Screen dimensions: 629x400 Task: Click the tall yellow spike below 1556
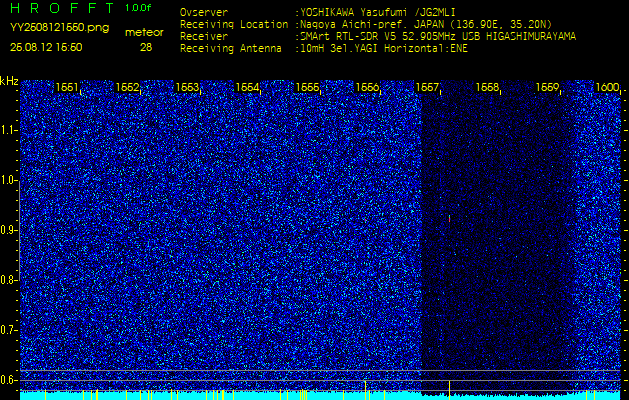pos(365,390)
